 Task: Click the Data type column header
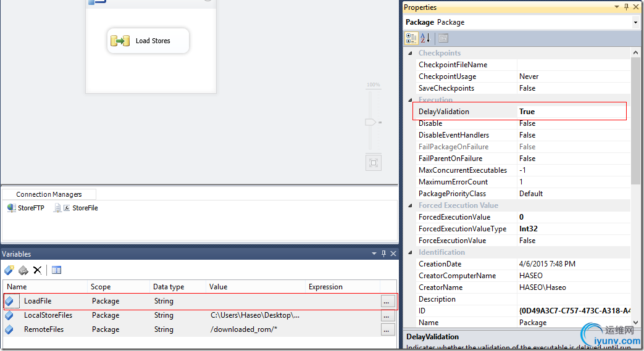[178, 287]
